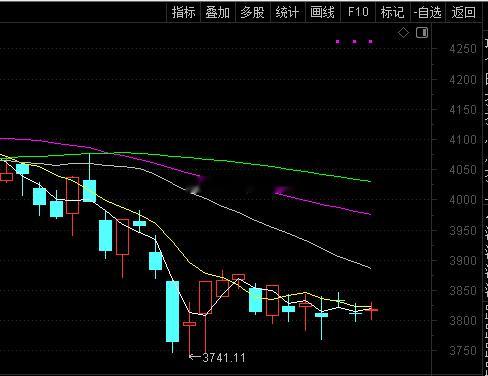The image size is (488, 376).
Task: Click the 3741.11 low price label
Action: pos(224,358)
